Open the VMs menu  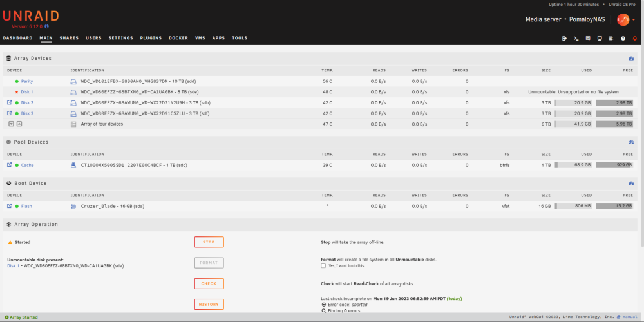(200, 38)
